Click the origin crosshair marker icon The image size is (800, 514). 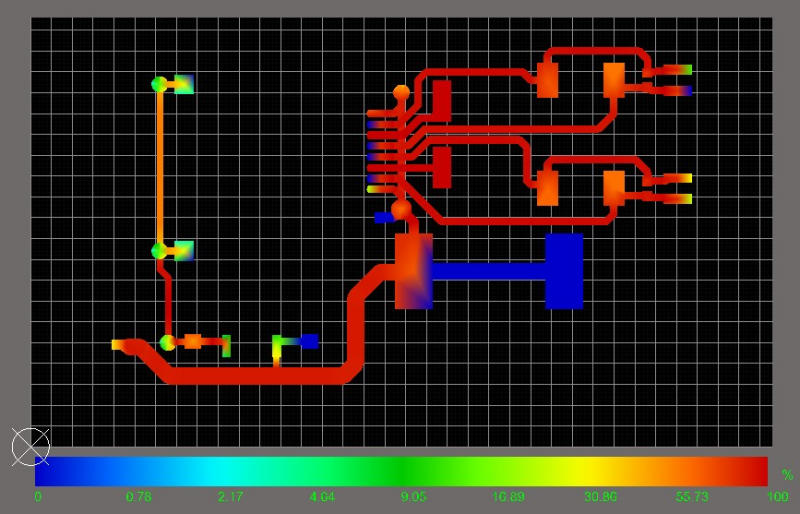(x=31, y=447)
